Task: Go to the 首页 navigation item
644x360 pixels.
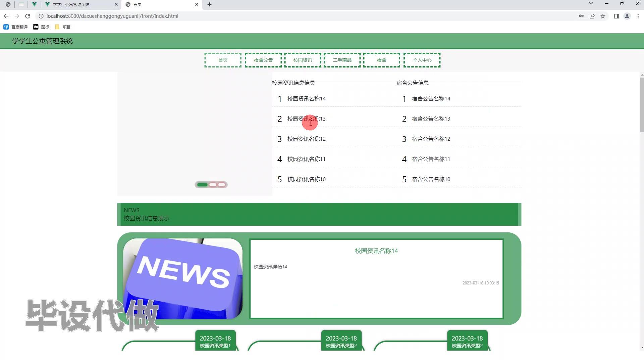Action: 223,60
